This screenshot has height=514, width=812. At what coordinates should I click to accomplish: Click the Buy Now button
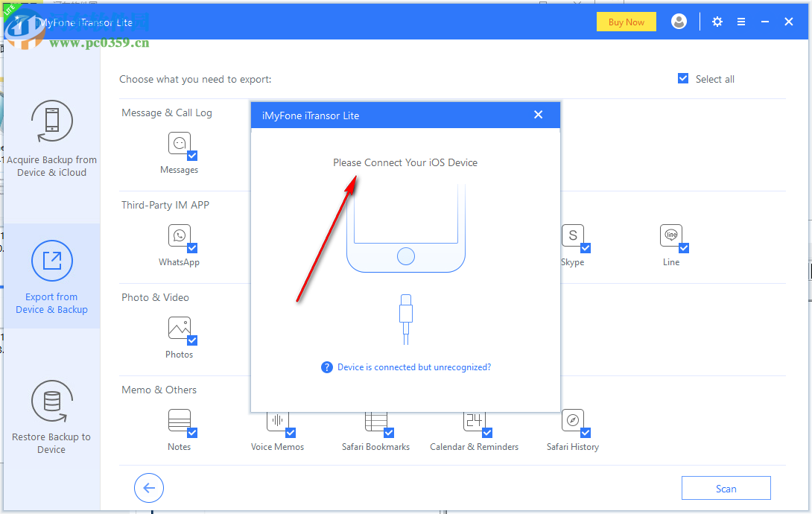[626, 22]
